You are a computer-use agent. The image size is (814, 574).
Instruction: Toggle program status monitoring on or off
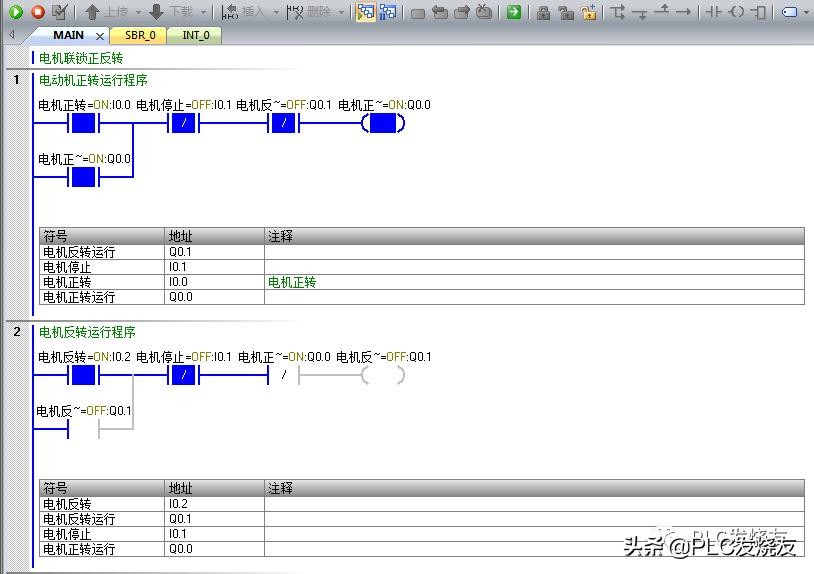[x=365, y=12]
